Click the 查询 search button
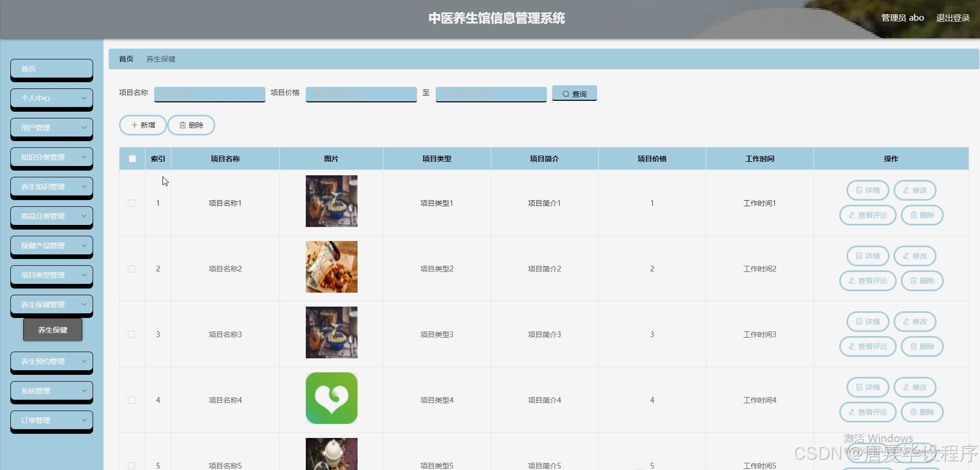The width and height of the screenshot is (980, 470). point(574,94)
